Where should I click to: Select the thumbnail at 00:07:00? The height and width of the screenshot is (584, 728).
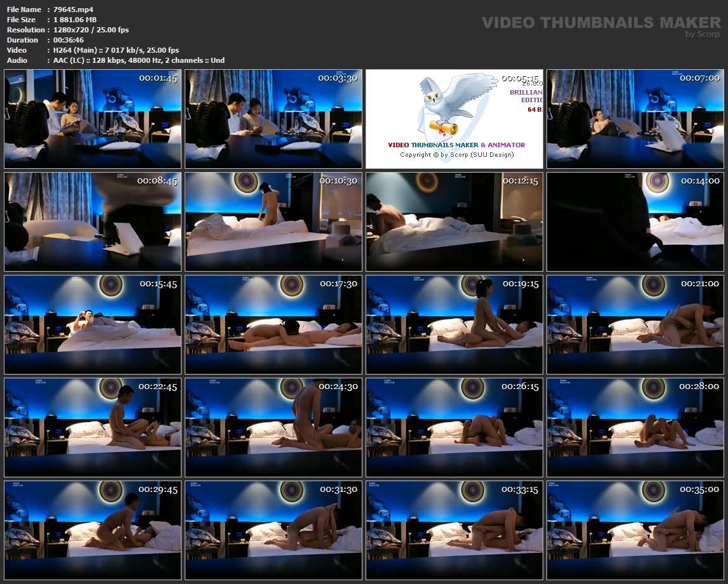[635, 119]
